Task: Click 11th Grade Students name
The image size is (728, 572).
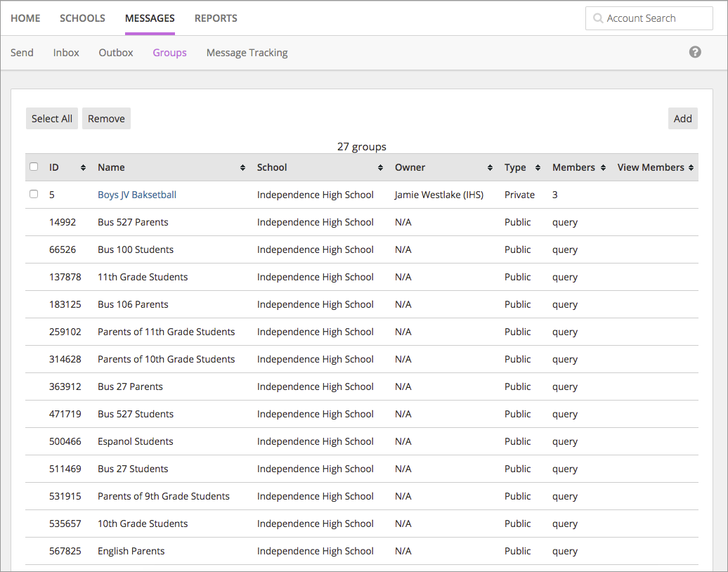Action: 143,277
